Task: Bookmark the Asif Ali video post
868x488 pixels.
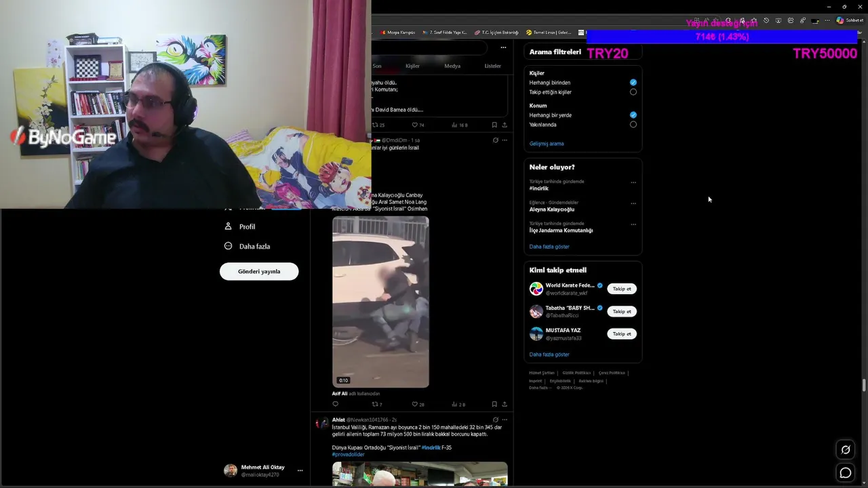Action: (x=494, y=404)
